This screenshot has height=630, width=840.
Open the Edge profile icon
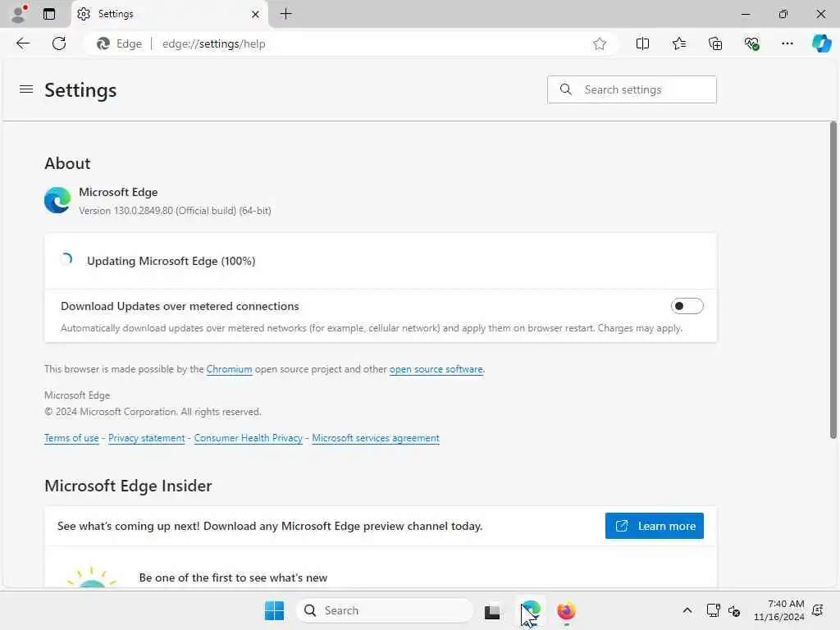point(18,13)
